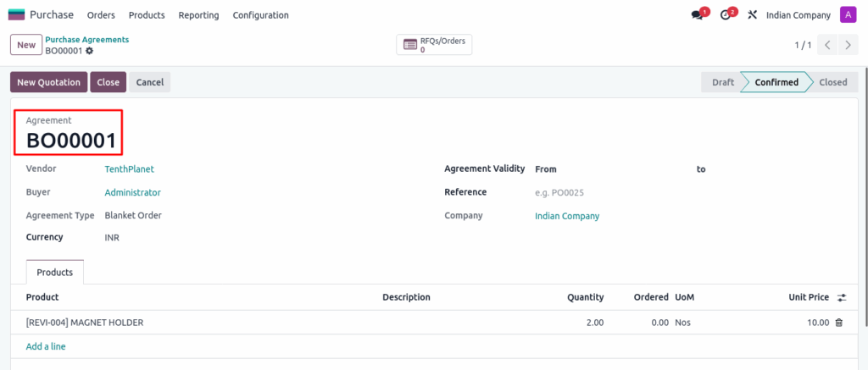Image resolution: width=868 pixels, height=370 pixels.
Task: Open the Configuration menu
Action: (261, 15)
